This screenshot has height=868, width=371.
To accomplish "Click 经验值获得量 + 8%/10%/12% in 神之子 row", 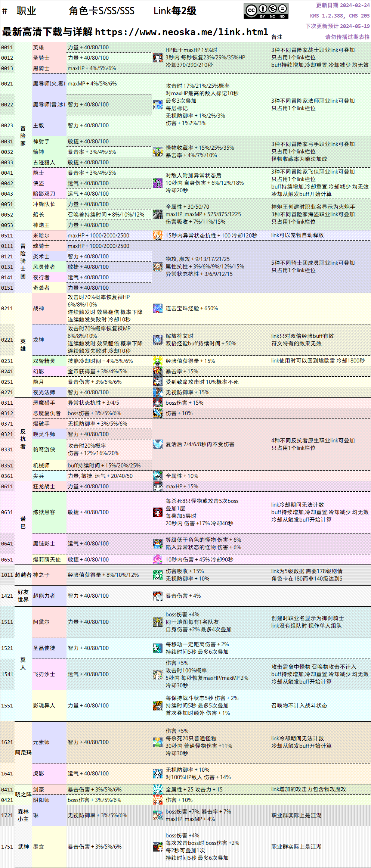I will [103, 575].
